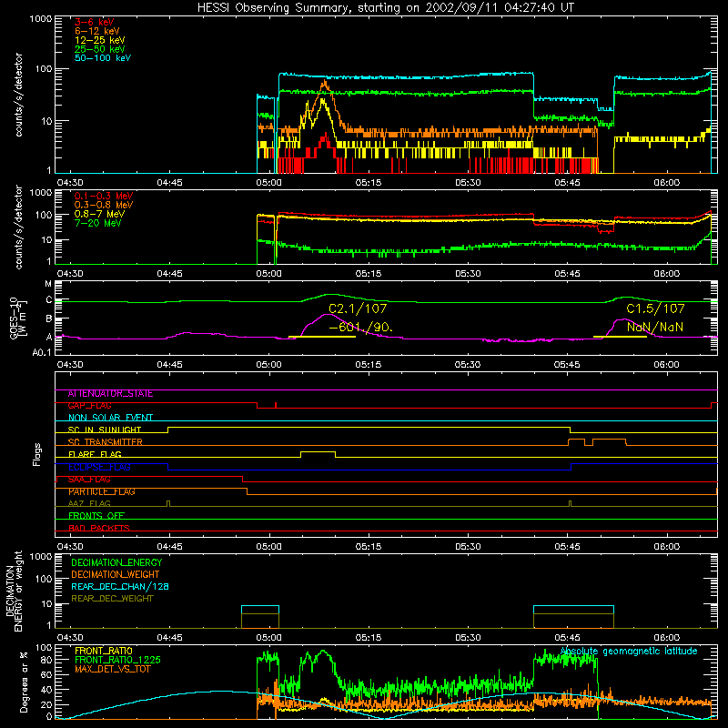Click the AAZ_FLAG label
The image size is (728, 728).
89,504
